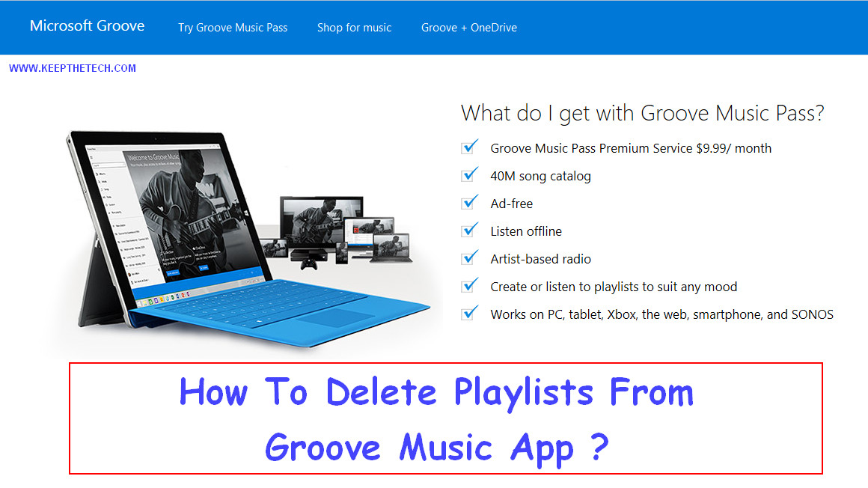Click checkmark beside Listen offline

(469, 231)
